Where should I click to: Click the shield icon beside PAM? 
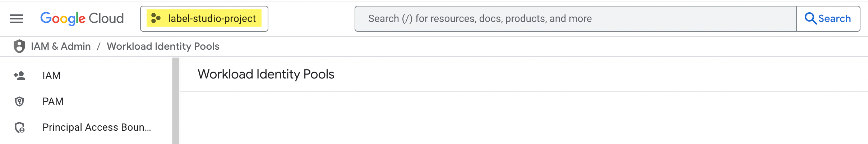(x=19, y=102)
